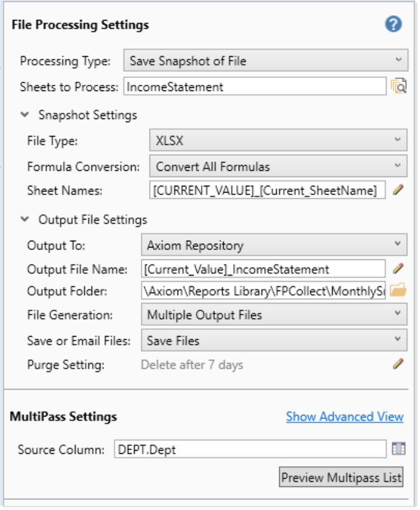Image resolution: width=420 pixels, height=510 pixels.
Task: Collapse the Snapshot Settings section
Action: 25,115
